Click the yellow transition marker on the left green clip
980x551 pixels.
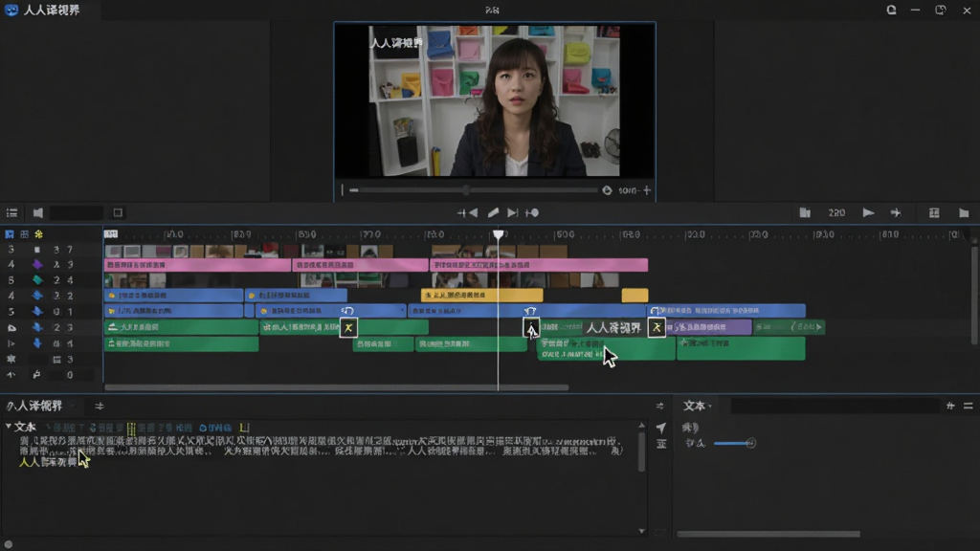pos(348,327)
